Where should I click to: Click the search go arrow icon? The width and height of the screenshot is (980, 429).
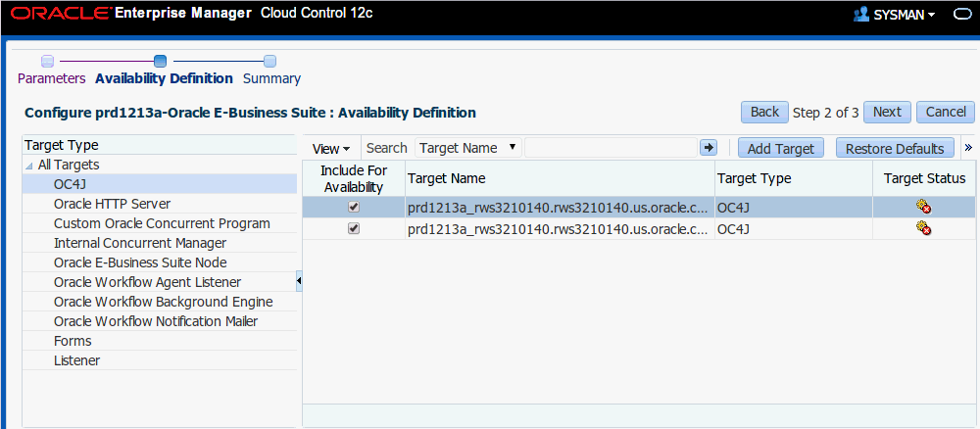pyautogui.click(x=709, y=148)
